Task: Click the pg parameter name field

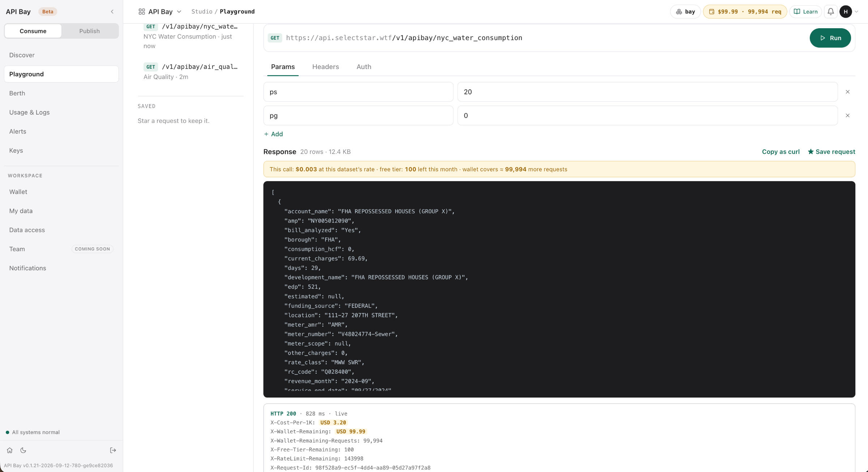Action: (x=358, y=116)
